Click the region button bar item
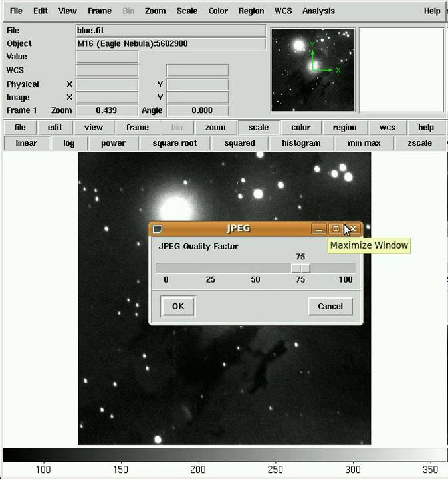The height and width of the screenshot is (479, 448). point(345,127)
